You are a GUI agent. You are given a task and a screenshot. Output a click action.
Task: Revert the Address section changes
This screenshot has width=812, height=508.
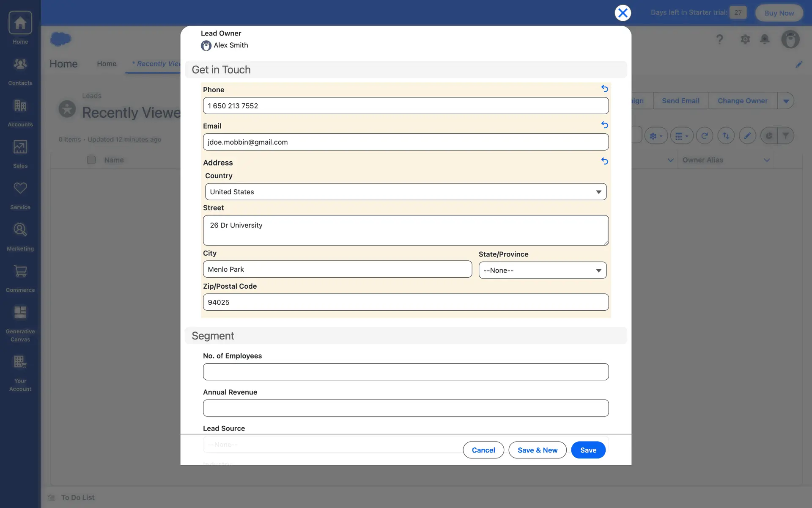[x=604, y=161]
